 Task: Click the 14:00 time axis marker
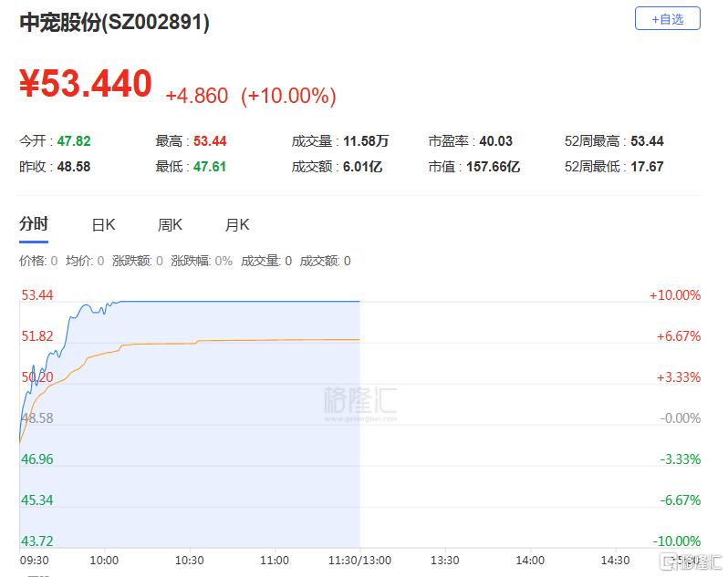[x=530, y=560]
